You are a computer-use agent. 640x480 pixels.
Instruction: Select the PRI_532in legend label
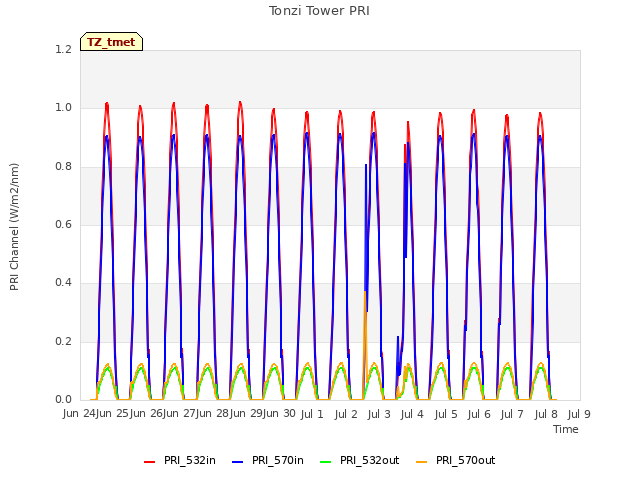click(190, 460)
